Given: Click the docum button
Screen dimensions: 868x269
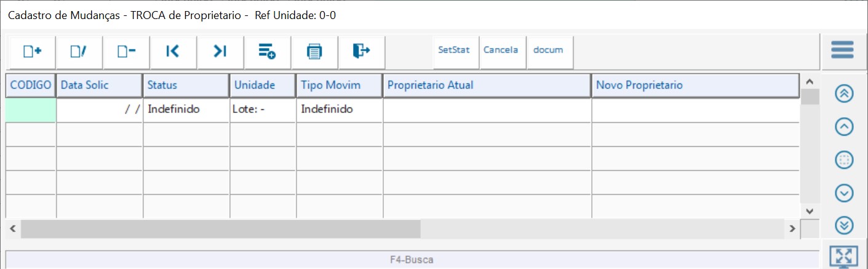Looking at the screenshot, I should pyautogui.click(x=548, y=50).
